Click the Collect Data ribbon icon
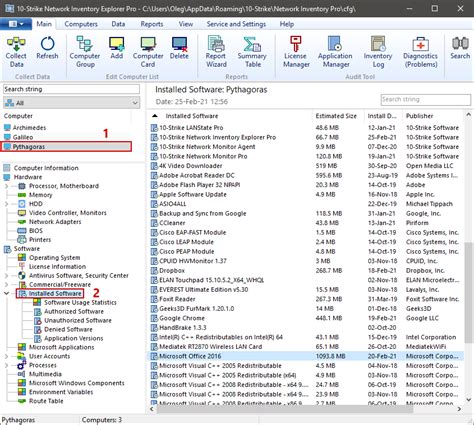474x425 pixels. (x=16, y=52)
